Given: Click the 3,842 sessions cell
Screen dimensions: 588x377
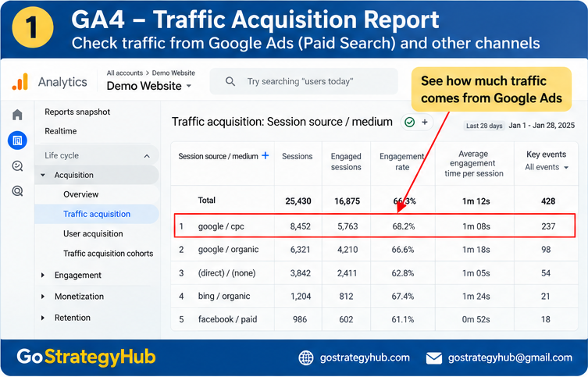Looking at the screenshot, I should 301,273.
